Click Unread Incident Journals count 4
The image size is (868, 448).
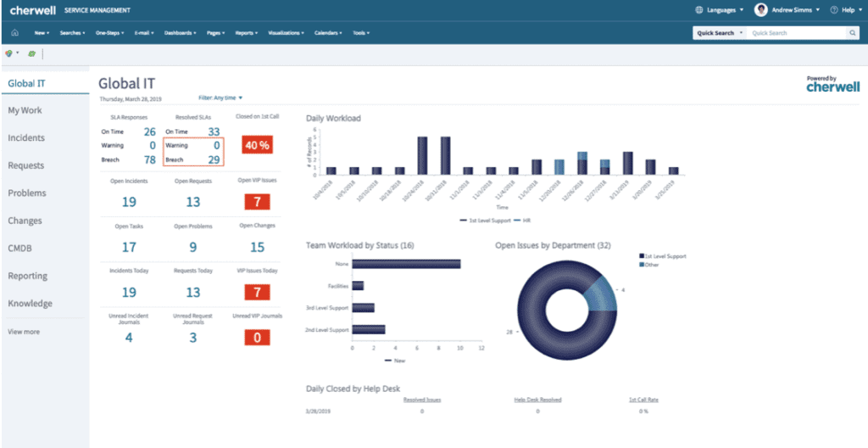[x=129, y=337]
